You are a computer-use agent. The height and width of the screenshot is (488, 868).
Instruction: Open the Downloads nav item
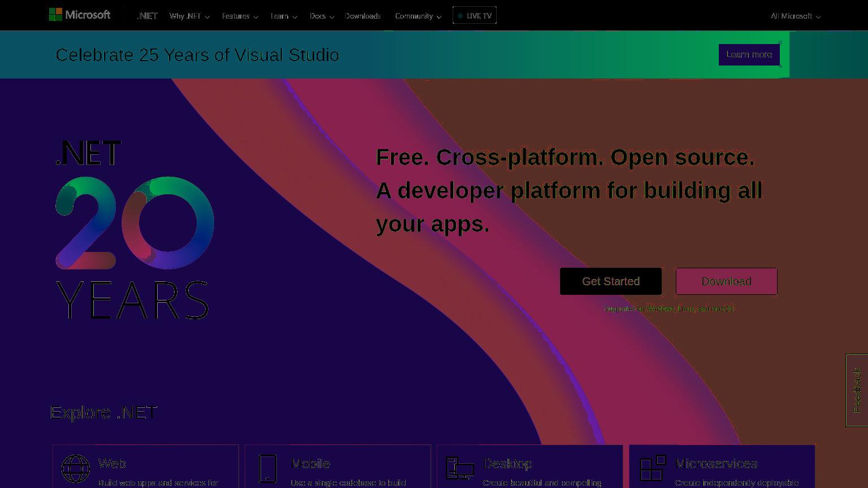point(363,16)
